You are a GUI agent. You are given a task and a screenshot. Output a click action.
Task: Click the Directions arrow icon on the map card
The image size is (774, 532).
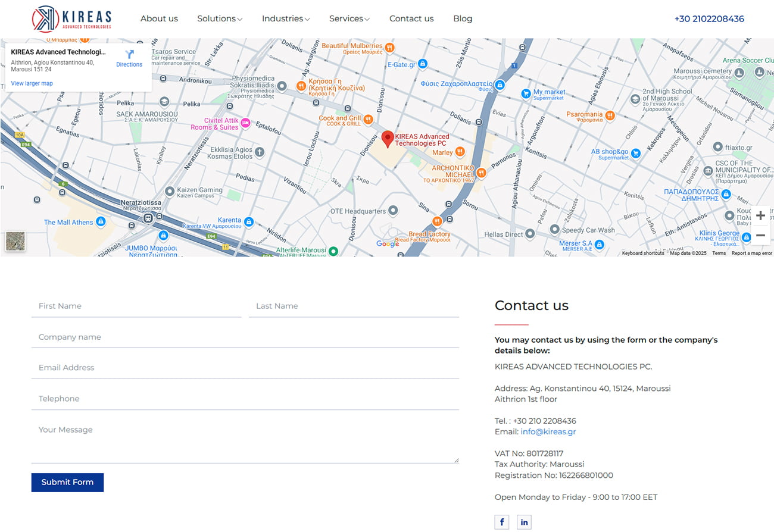129,54
